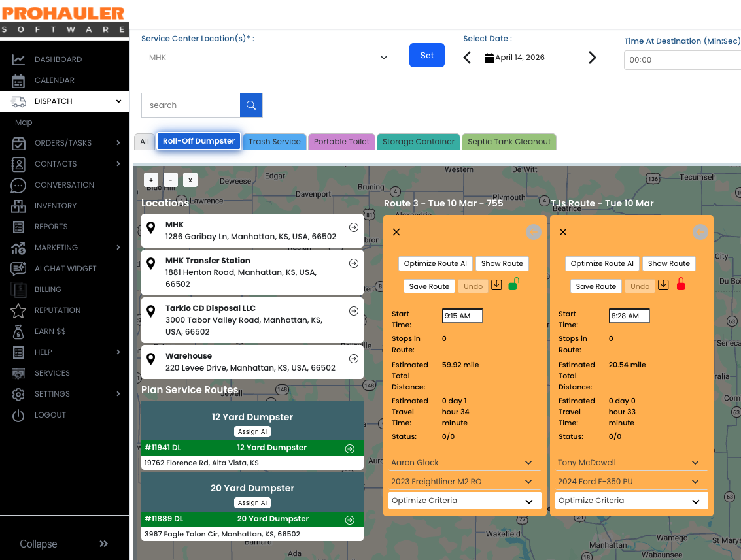Close the Route 3 panel
741x560 pixels.
[396, 232]
